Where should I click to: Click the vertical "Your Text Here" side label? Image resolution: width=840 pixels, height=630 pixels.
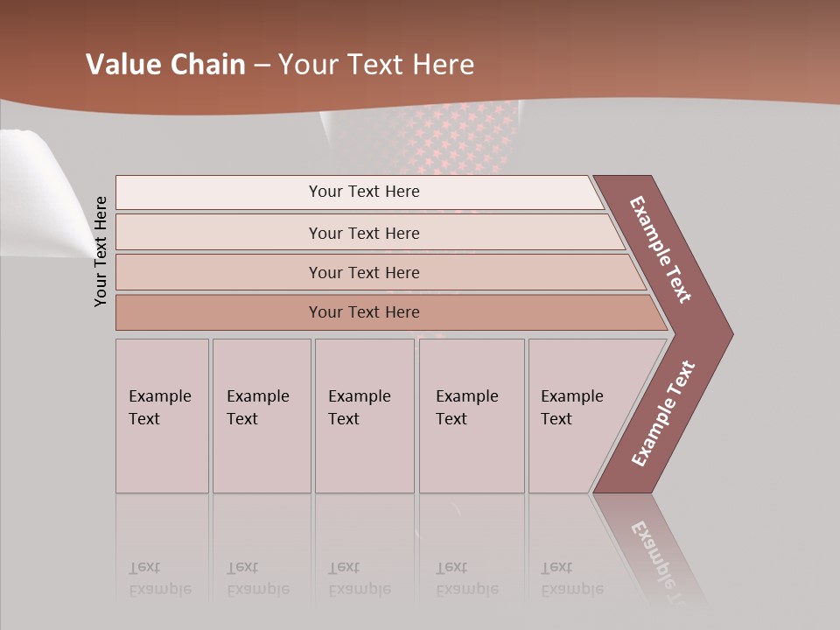tap(101, 251)
